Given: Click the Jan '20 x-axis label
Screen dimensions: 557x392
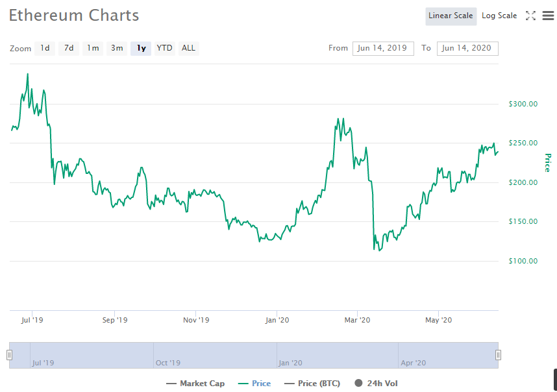Looking at the screenshot, I should (x=277, y=320).
